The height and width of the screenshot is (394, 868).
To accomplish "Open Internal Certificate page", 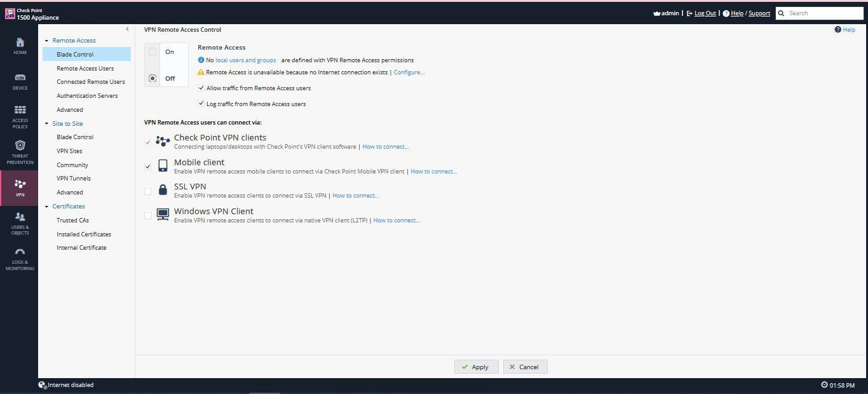I will [x=81, y=247].
